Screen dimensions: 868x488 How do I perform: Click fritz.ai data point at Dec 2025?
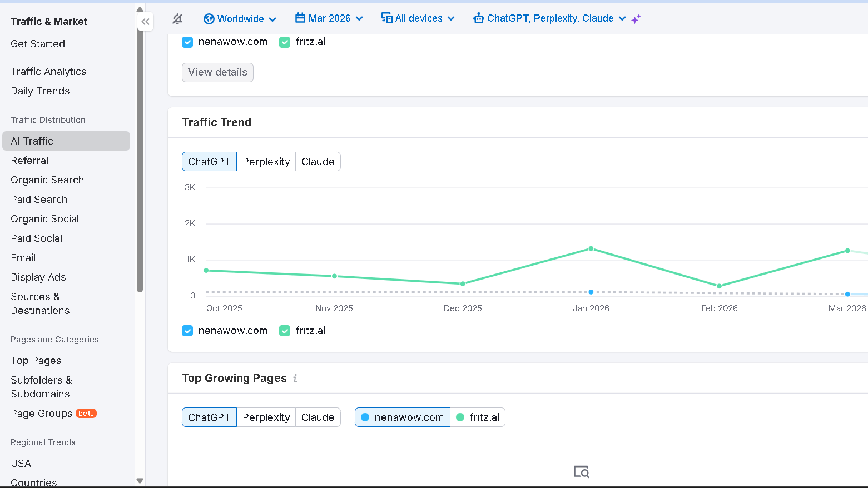point(463,284)
